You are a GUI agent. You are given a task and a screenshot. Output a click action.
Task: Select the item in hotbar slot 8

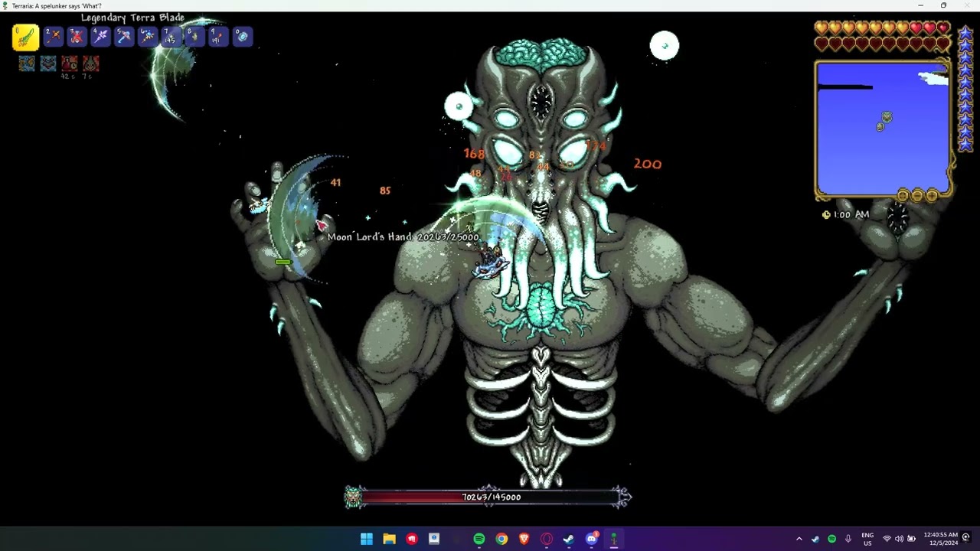point(194,36)
